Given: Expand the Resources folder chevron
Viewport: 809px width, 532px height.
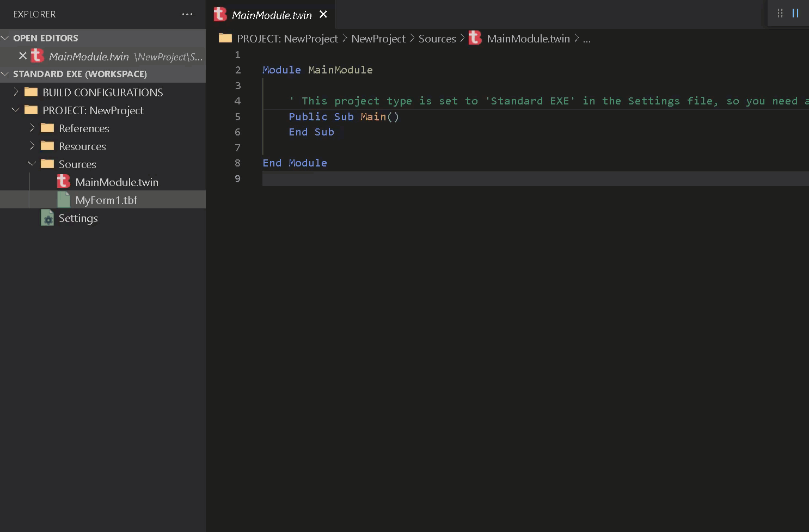Looking at the screenshot, I should (32, 146).
